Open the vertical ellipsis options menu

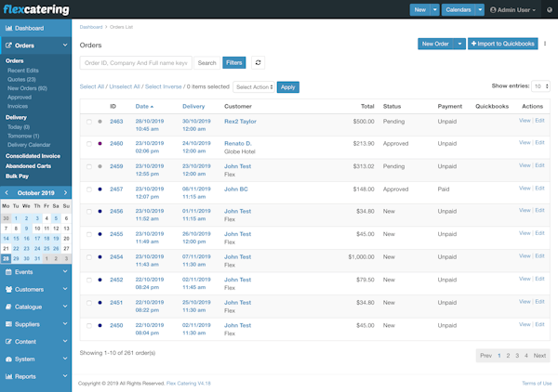(545, 44)
